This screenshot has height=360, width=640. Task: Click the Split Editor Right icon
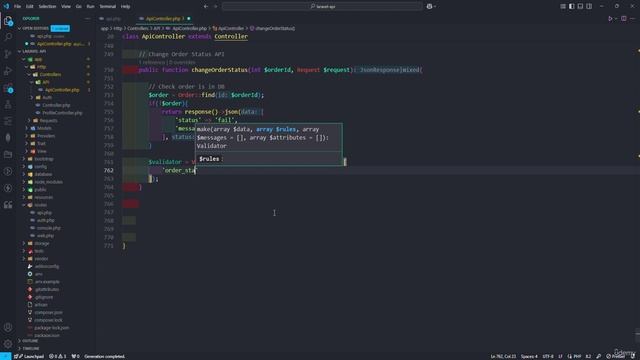tap(624, 19)
